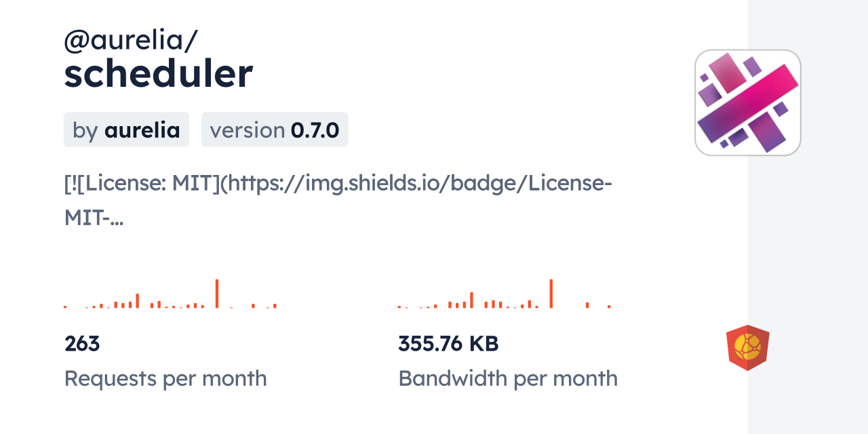The height and width of the screenshot is (434, 868).
Task: Click the "version 0.7.0" badge
Action: pyautogui.click(x=275, y=130)
